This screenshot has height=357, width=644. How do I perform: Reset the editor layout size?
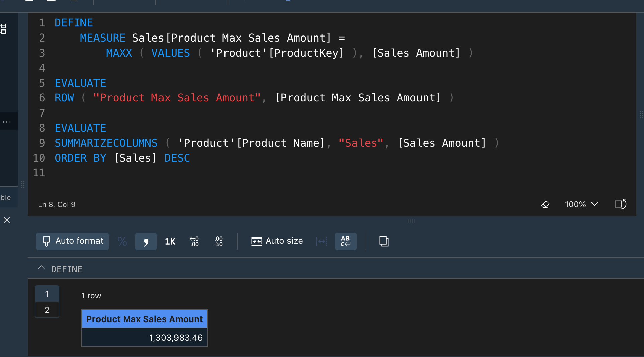tap(620, 204)
